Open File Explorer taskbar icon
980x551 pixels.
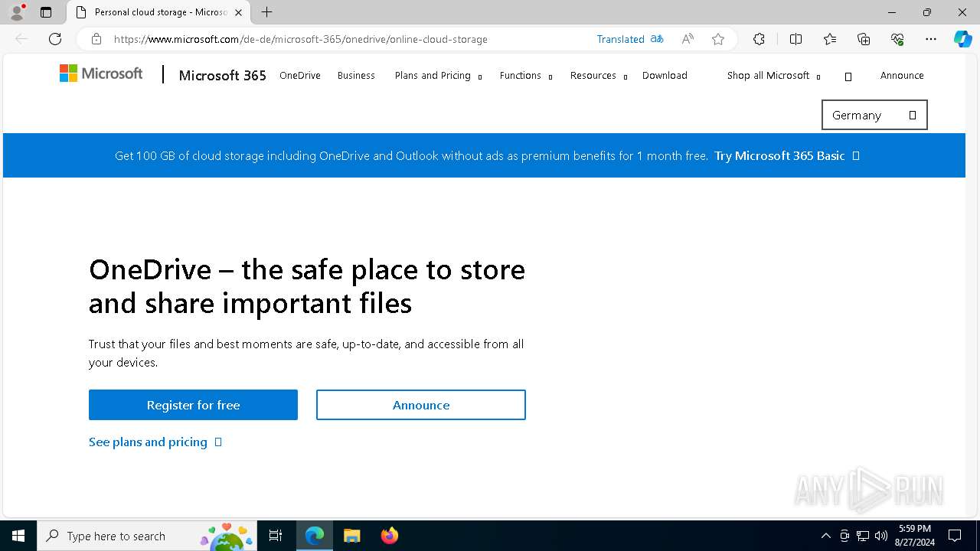351,536
